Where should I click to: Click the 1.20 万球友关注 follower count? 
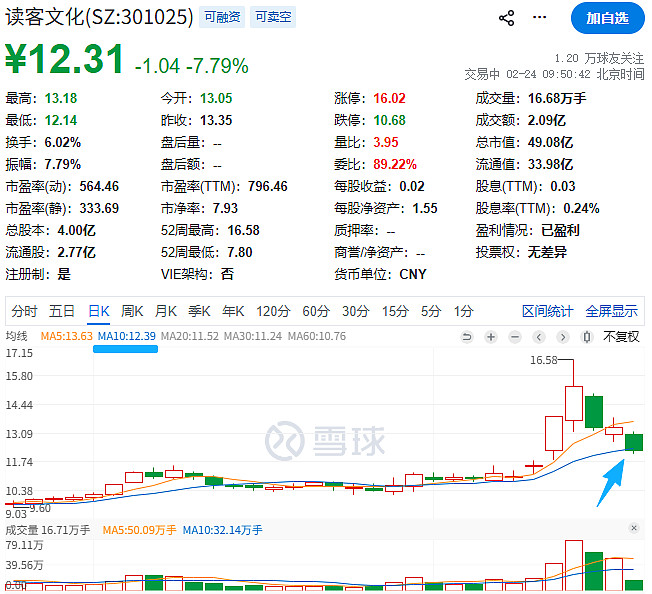coord(599,58)
